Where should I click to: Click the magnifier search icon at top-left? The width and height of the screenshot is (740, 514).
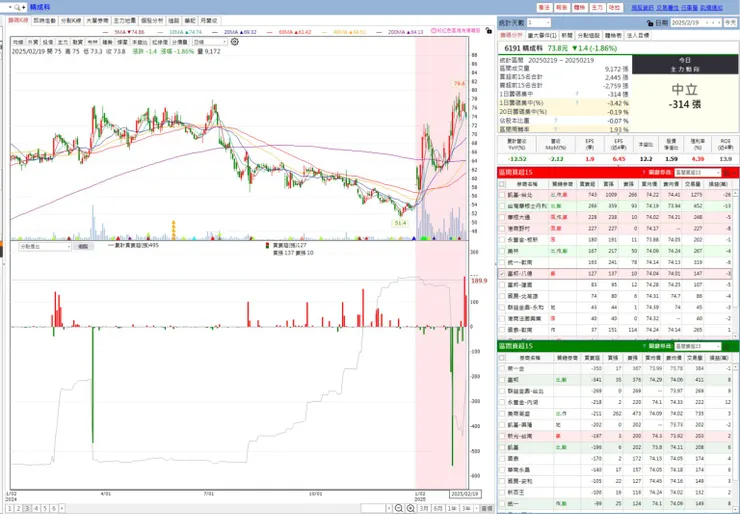[x=17, y=8]
